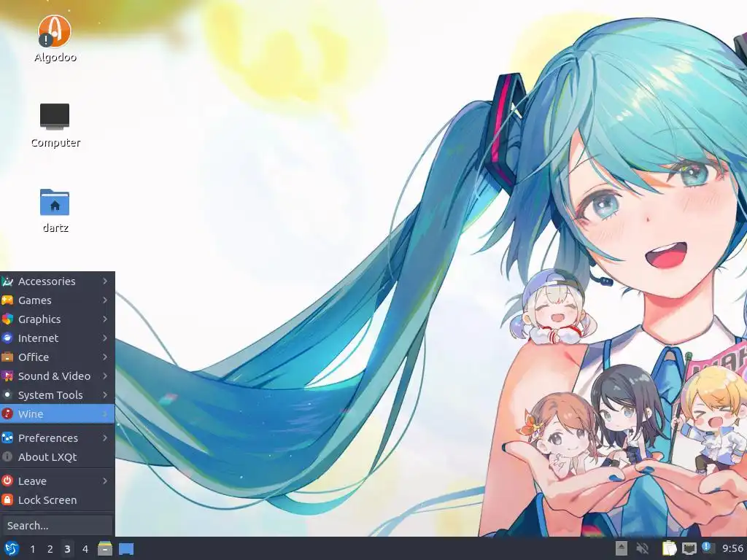Expand the Graphics submenu arrow
Viewport: 747px width, 560px height.
(105, 319)
